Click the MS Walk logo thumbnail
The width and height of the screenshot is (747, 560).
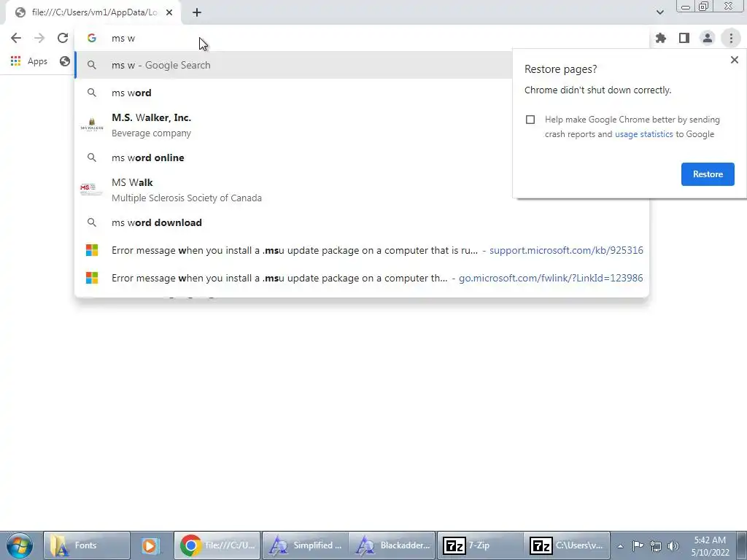coord(91,190)
